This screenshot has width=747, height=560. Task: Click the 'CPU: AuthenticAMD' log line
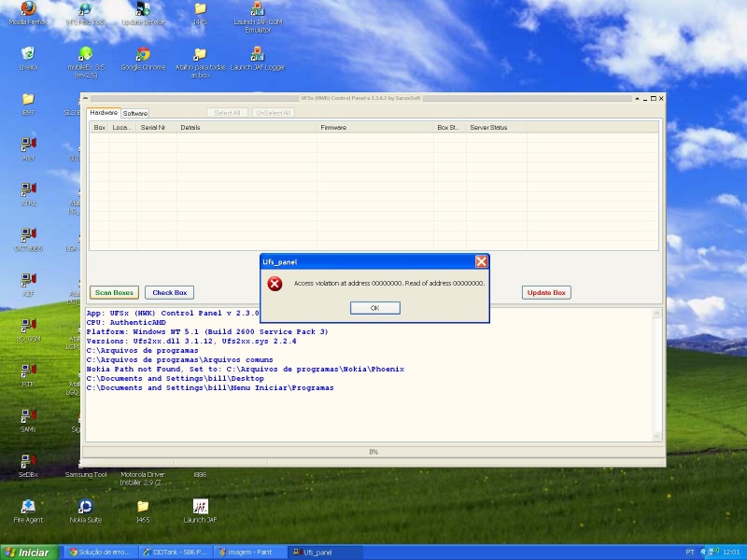126,322
